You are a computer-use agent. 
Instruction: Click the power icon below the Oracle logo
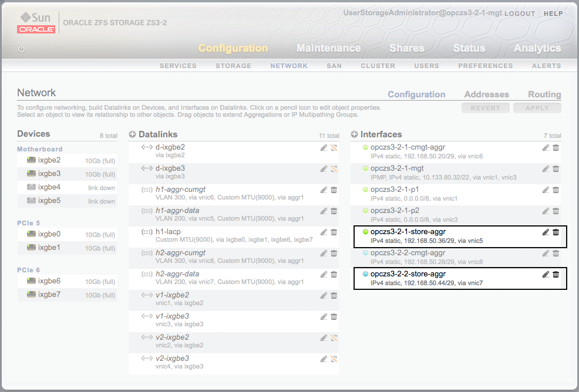21,49
